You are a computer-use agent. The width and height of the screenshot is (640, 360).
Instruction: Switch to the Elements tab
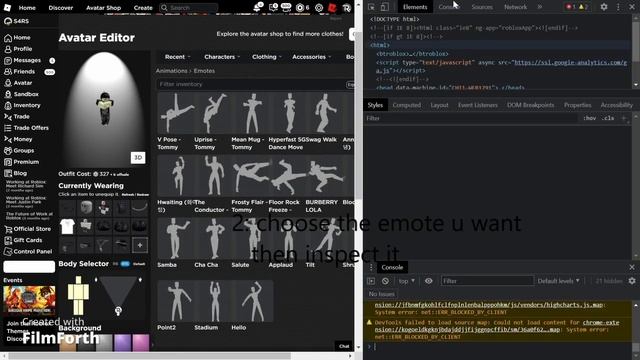point(415,7)
